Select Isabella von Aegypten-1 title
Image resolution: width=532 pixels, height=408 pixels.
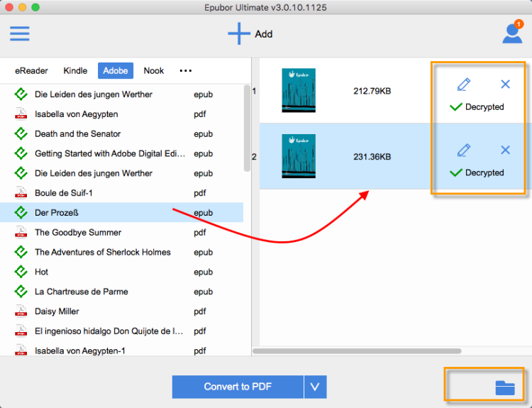(x=80, y=351)
